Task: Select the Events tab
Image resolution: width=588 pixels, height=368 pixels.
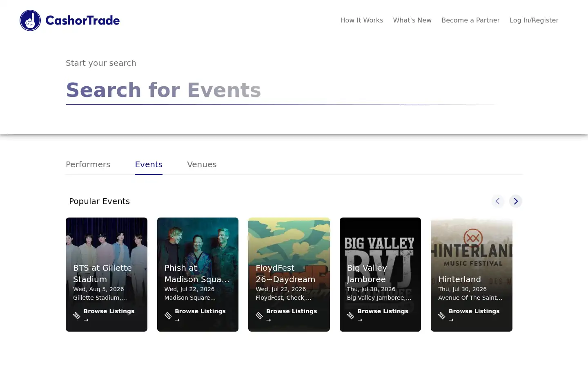Action: point(149,164)
